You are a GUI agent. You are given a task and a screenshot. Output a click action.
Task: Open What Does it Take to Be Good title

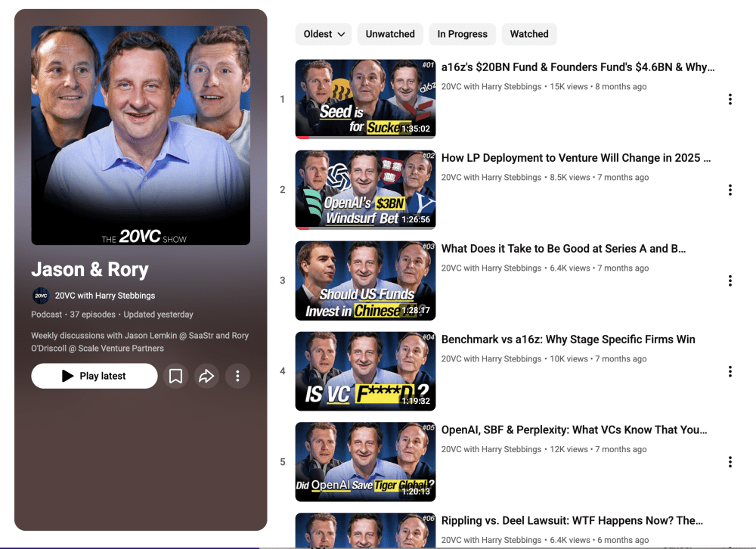(563, 249)
